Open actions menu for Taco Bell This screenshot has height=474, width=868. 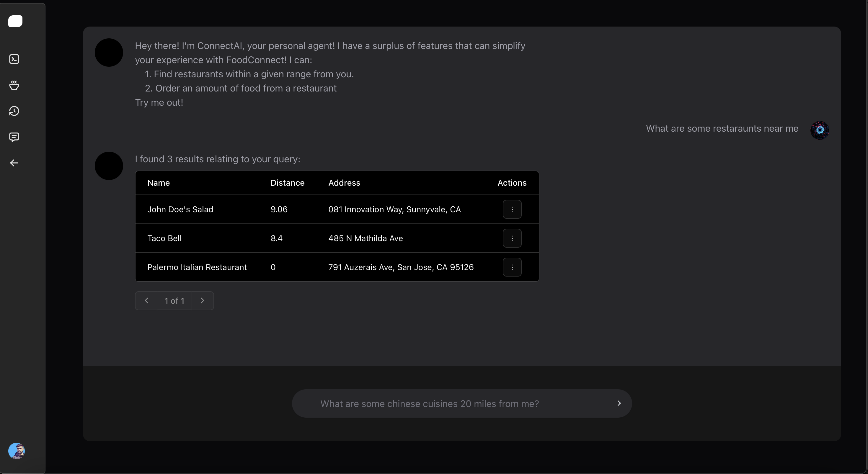[512, 238]
